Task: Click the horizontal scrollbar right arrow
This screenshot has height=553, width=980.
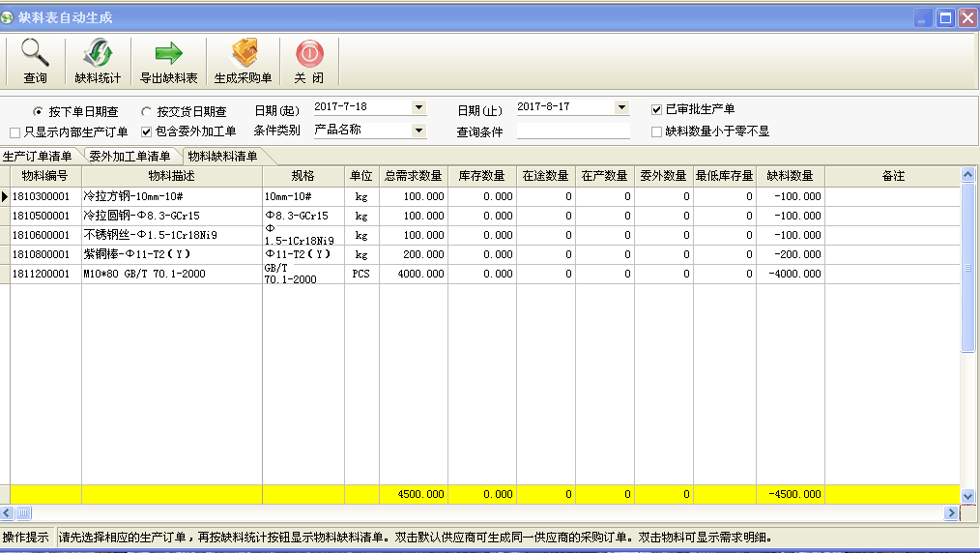Action: (954, 512)
